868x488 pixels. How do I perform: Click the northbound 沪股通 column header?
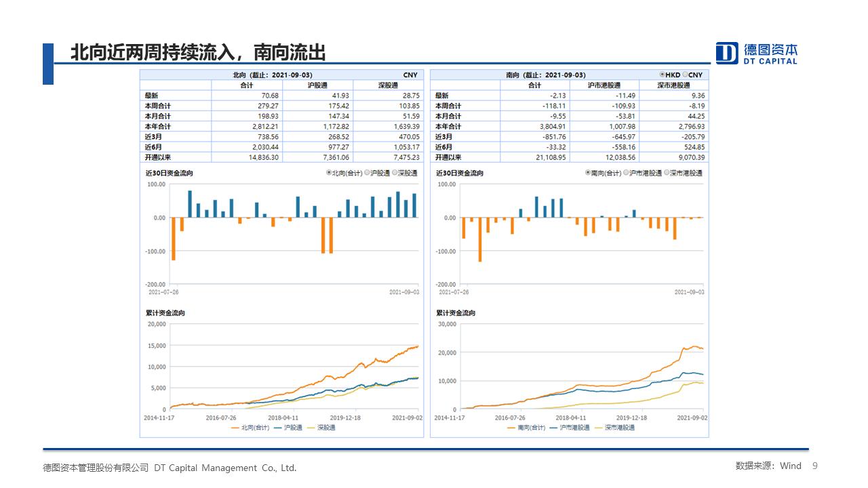tap(317, 85)
